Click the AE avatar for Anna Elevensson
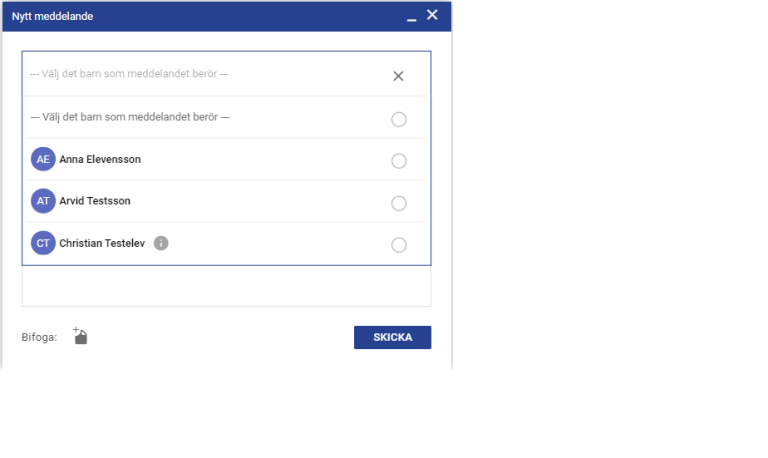Screen dimensions: 768x458 pos(43,160)
